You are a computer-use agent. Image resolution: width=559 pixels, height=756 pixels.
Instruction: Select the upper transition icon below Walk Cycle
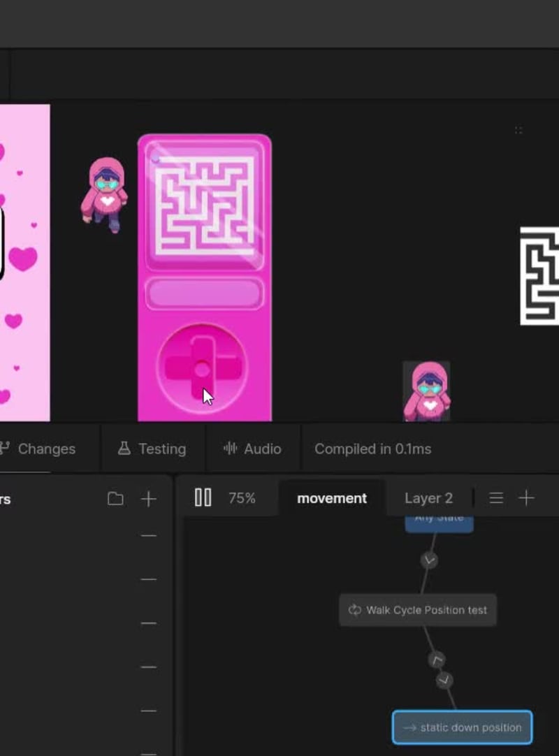tap(437, 660)
